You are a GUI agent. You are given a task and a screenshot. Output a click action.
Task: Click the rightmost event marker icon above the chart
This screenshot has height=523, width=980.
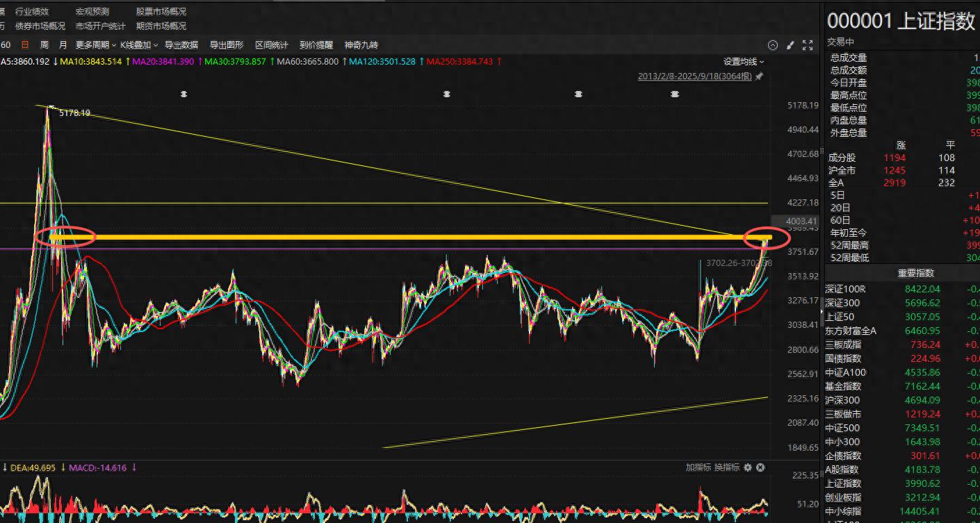pyautogui.click(x=675, y=94)
